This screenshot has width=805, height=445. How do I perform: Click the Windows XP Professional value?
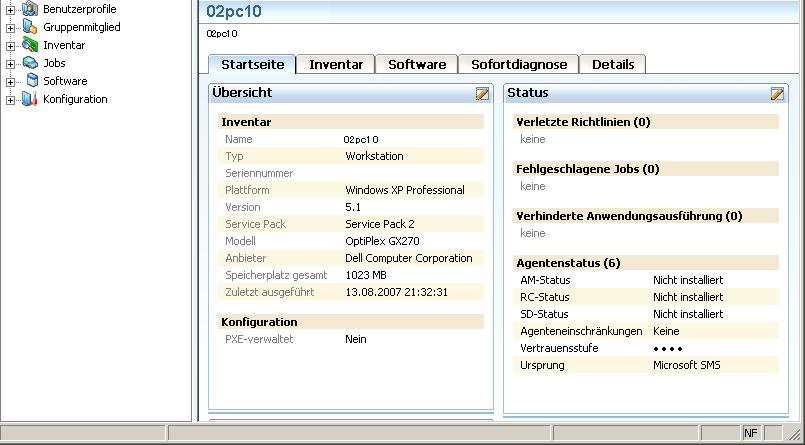click(x=405, y=190)
